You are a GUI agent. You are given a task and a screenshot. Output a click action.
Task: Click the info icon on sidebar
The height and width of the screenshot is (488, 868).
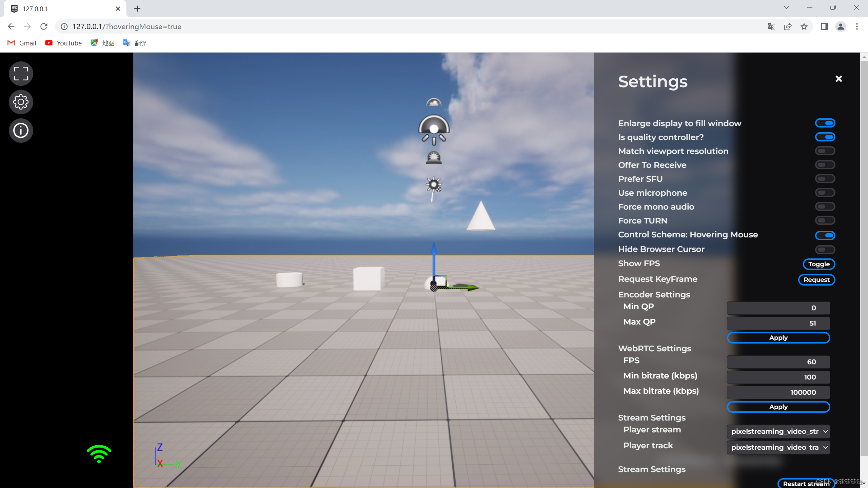[21, 131]
